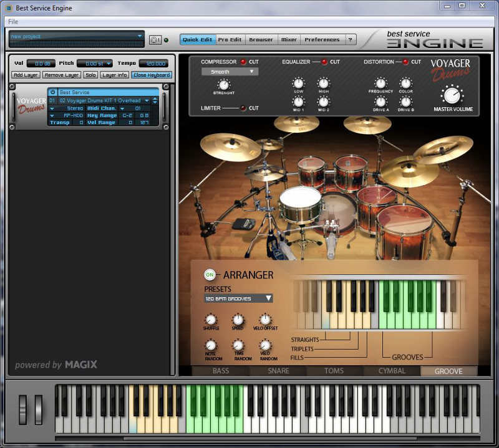Switch to the Browser tab

(x=261, y=40)
